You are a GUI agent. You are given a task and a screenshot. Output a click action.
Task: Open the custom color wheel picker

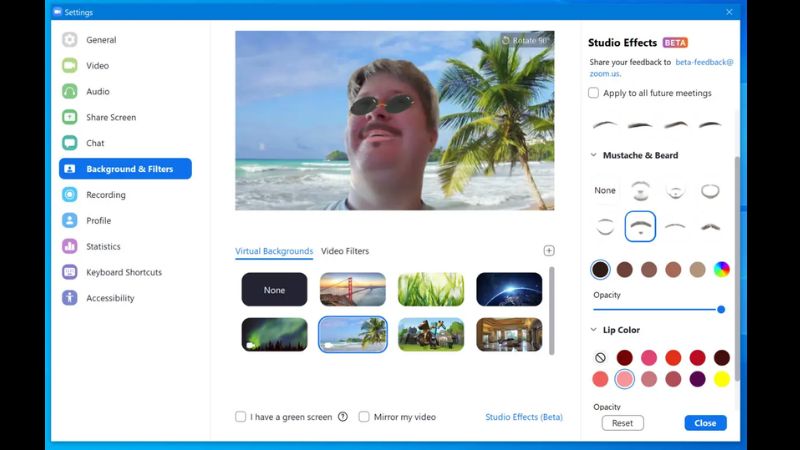(721, 269)
